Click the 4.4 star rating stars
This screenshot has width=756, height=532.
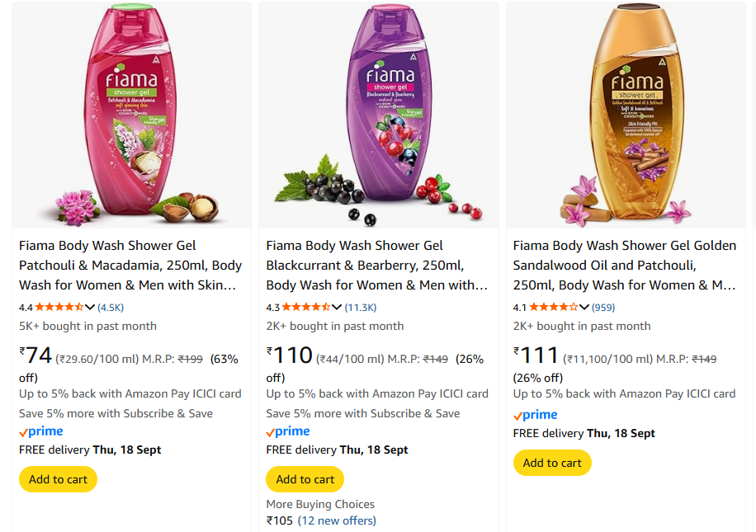[59, 308]
